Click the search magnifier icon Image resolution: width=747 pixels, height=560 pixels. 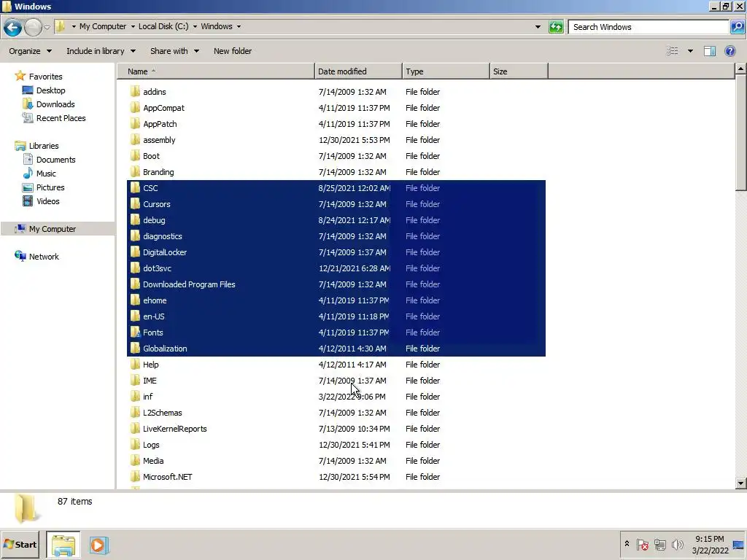click(x=737, y=27)
